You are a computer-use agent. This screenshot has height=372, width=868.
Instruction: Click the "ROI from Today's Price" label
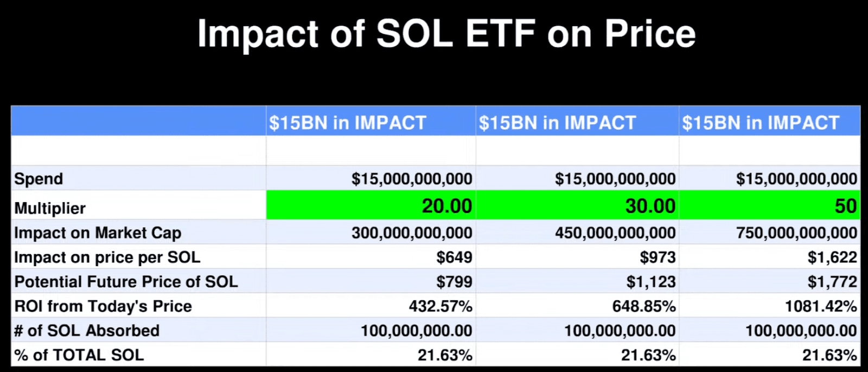[103, 306]
